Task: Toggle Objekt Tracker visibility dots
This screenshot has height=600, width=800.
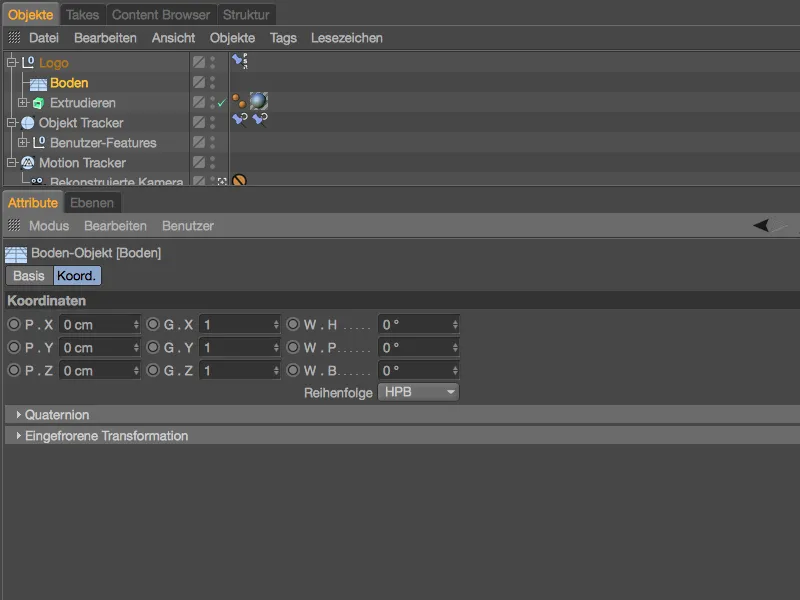Action: 213,122
